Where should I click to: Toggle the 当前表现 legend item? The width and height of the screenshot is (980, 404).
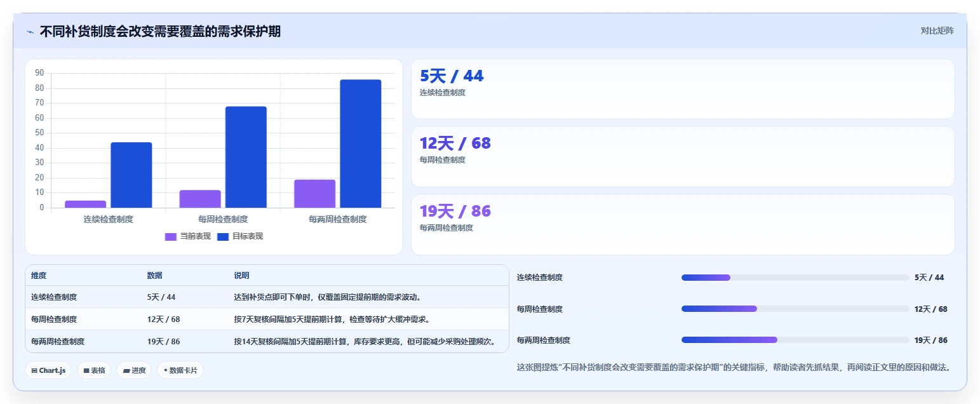tap(188, 236)
